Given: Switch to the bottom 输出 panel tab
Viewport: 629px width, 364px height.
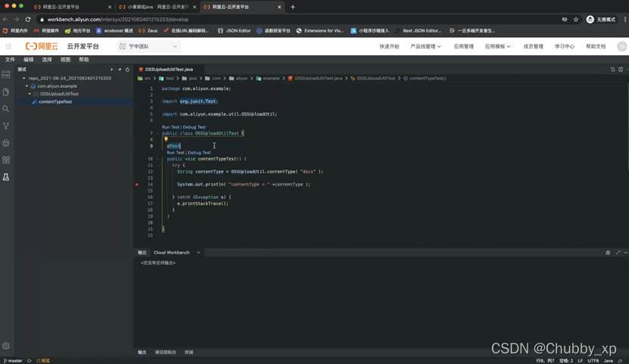Looking at the screenshot, I should pos(142,352).
